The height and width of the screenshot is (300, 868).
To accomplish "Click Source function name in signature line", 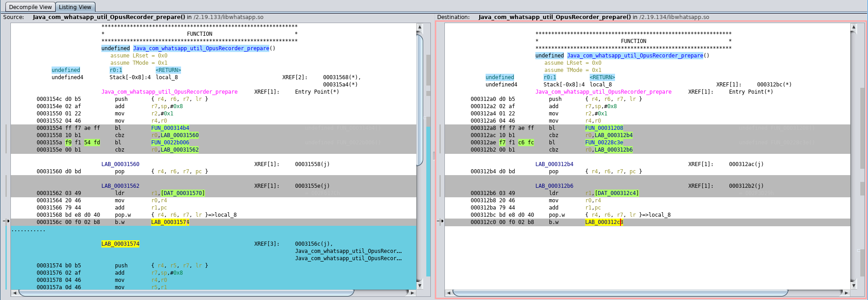I will (201, 48).
